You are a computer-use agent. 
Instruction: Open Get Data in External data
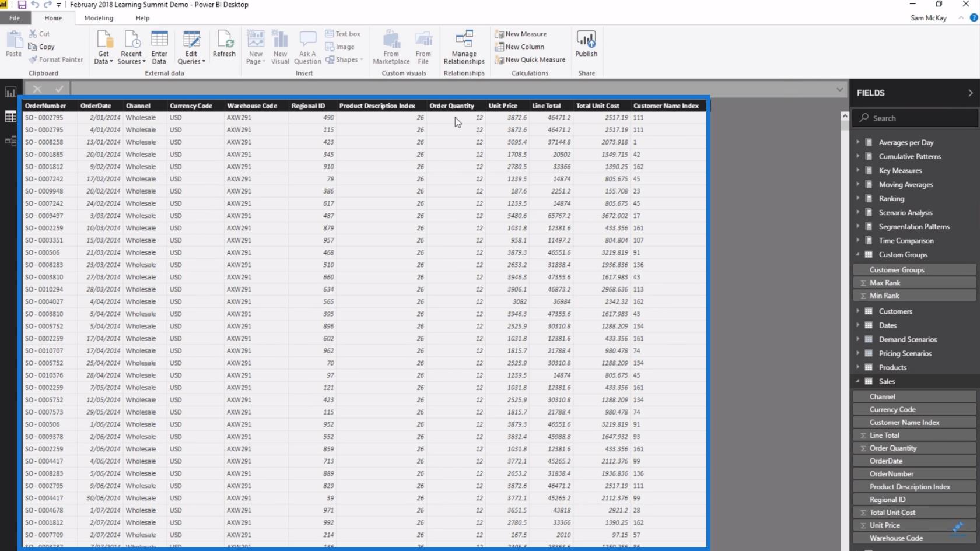click(x=103, y=47)
